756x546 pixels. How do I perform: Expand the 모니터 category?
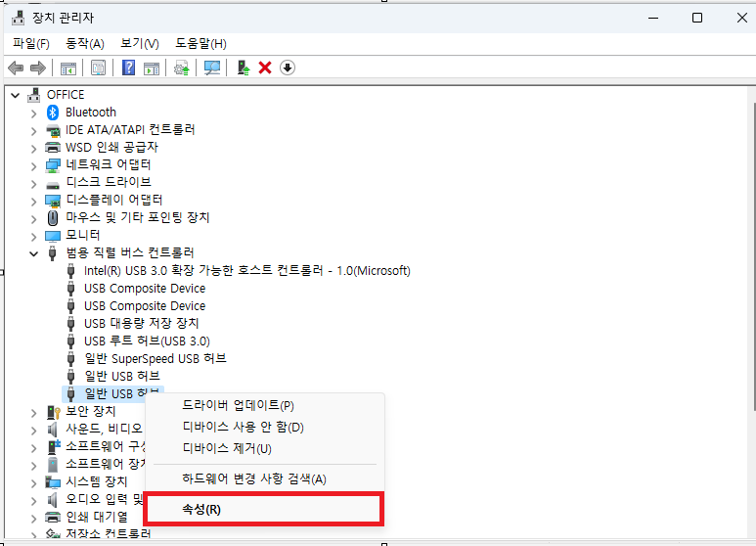coord(33,237)
